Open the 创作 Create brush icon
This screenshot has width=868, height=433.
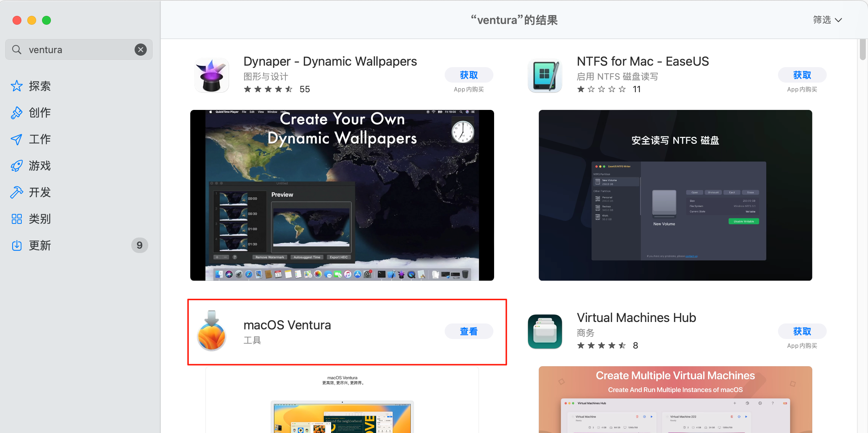point(17,112)
